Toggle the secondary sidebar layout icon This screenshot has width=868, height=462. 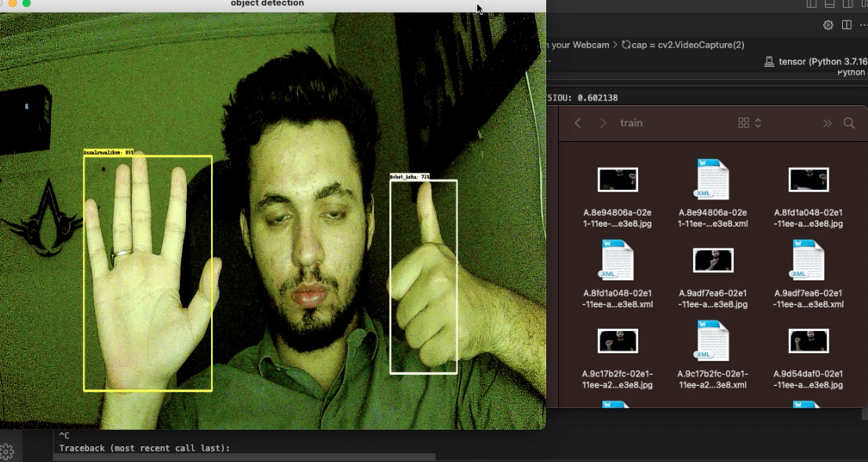click(848, 4)
